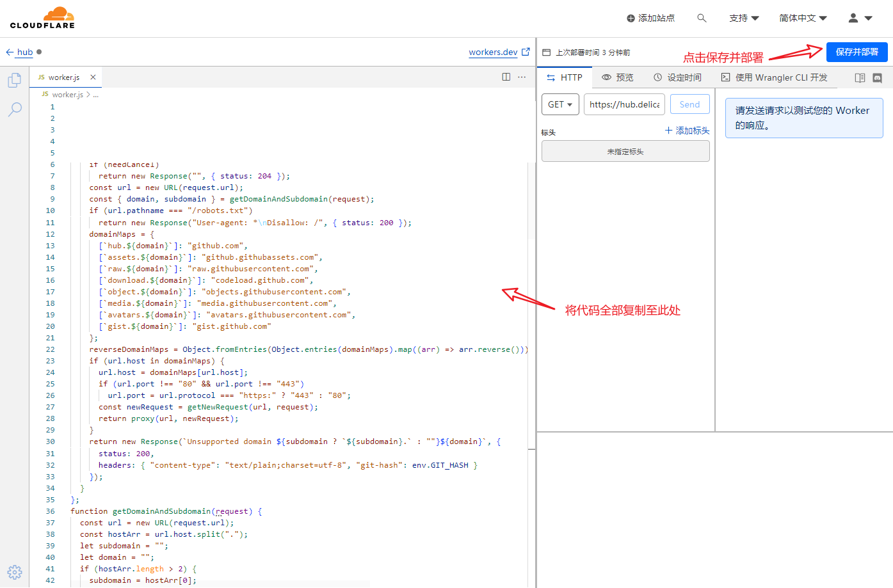
Task: Switch to the 设定时间 tab
Action: (677, 77)
